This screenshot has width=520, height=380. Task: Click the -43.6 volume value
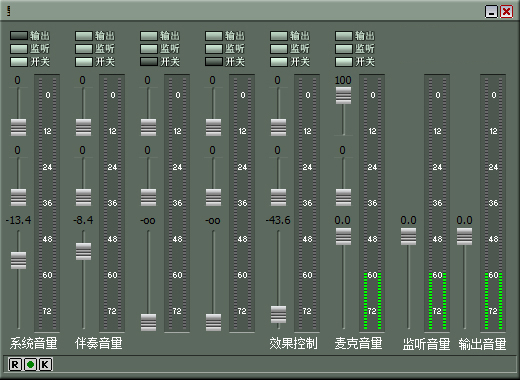coord(278,220)
